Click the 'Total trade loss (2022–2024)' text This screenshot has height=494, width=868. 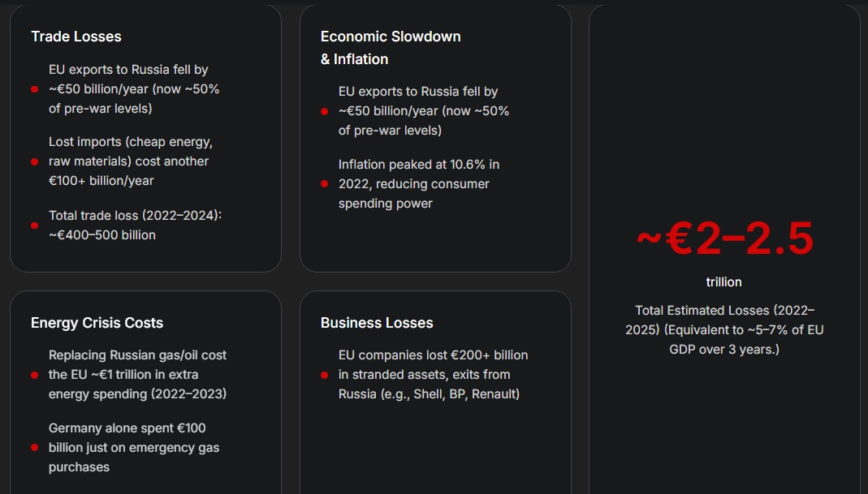click(x=135, y=216)
